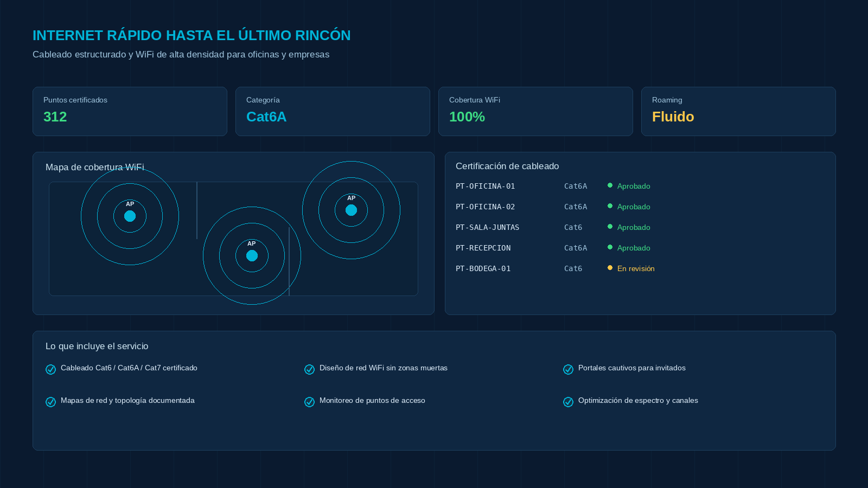The width and height of the screenshot is (868, 488).
Task: Click yellow status dot for PT-BODEGA-01
Action: coord(610,268)
